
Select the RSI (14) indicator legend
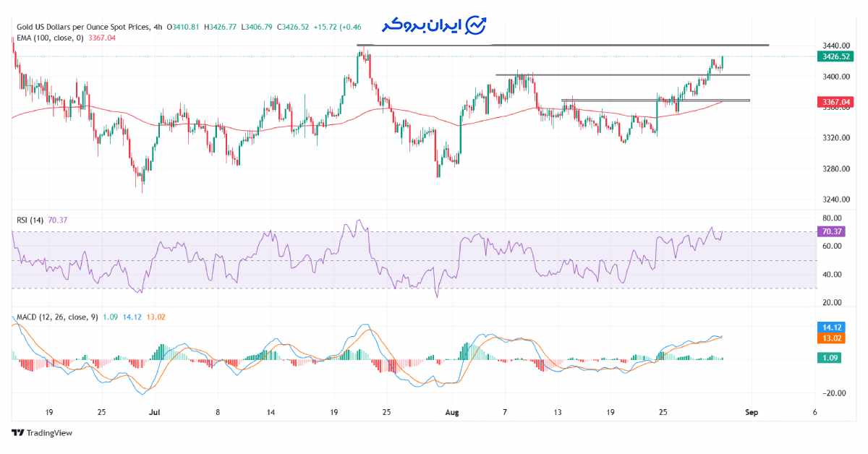pos(30,220)
